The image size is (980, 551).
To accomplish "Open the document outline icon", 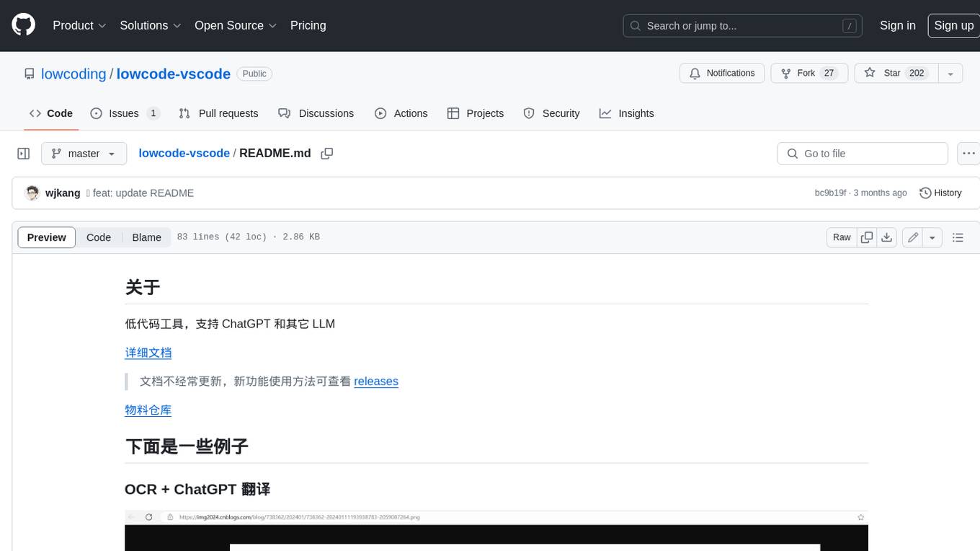I will [x=958, y=237].
